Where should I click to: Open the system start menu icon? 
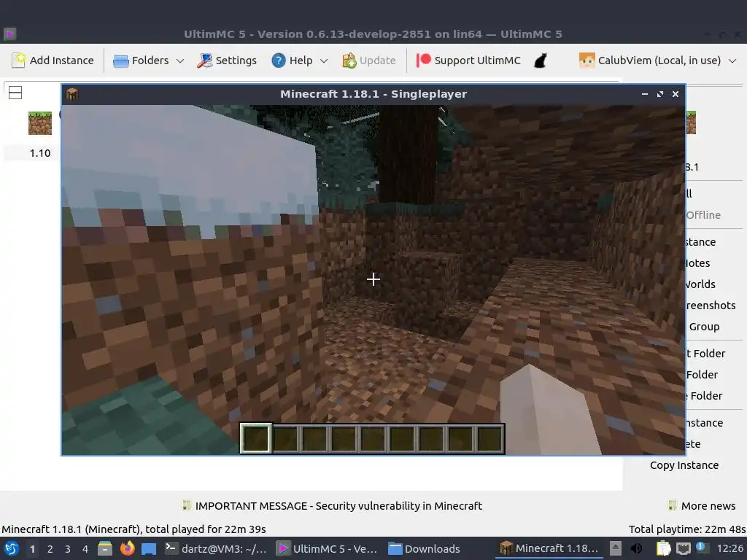[x=12, y=548]
